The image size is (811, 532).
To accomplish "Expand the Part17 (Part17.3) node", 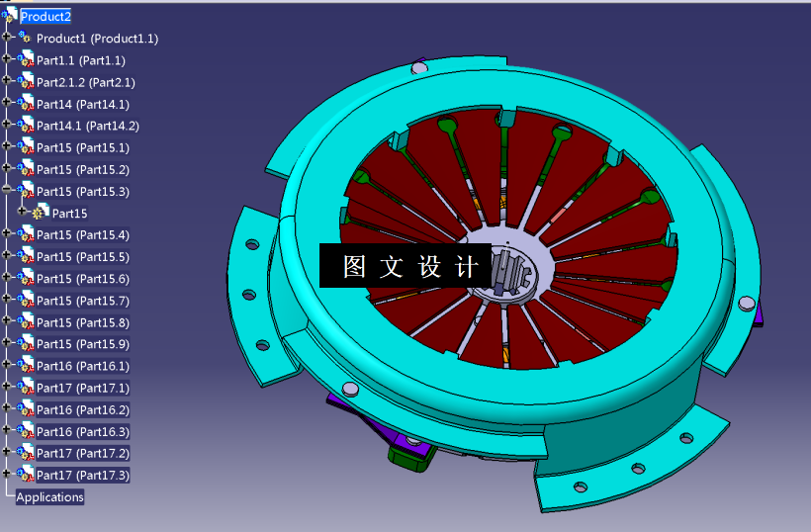I will (6, 473).
